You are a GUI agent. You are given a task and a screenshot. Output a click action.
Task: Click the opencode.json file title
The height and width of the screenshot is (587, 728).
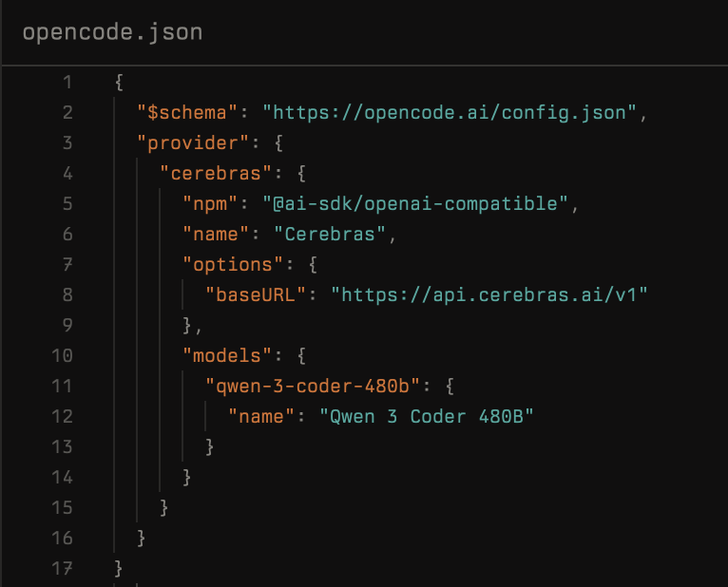[112, 32]
